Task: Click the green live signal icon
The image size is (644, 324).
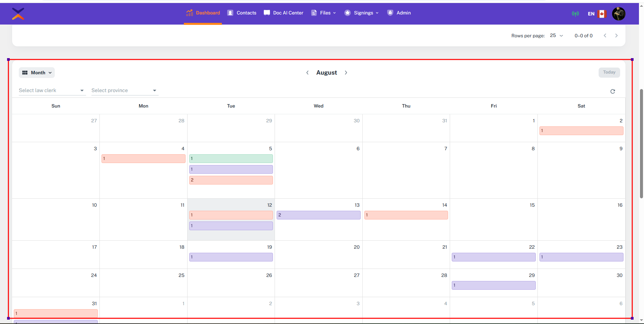Action: pos(575,14)
